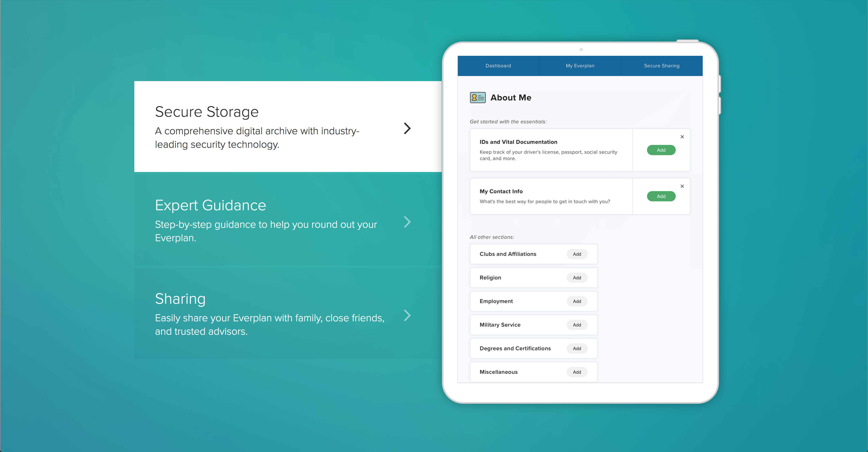Expand Expert Guidance with the chevron arrow

407,222
